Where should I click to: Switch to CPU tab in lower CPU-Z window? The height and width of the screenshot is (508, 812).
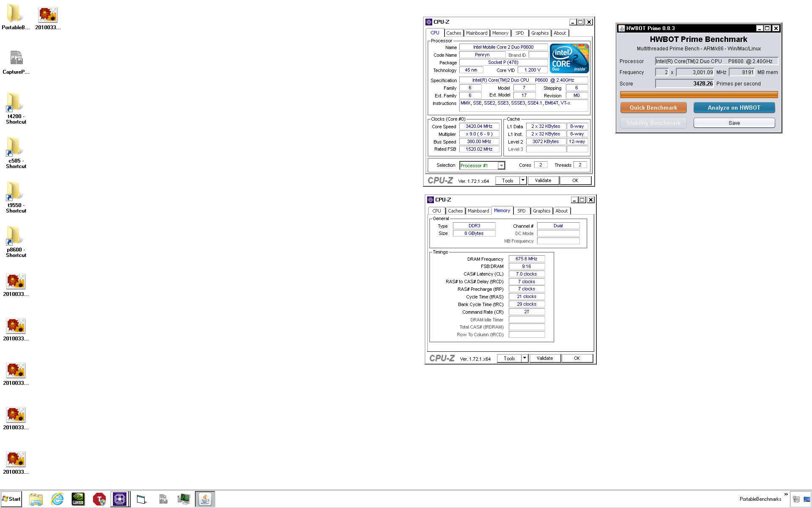436,211
